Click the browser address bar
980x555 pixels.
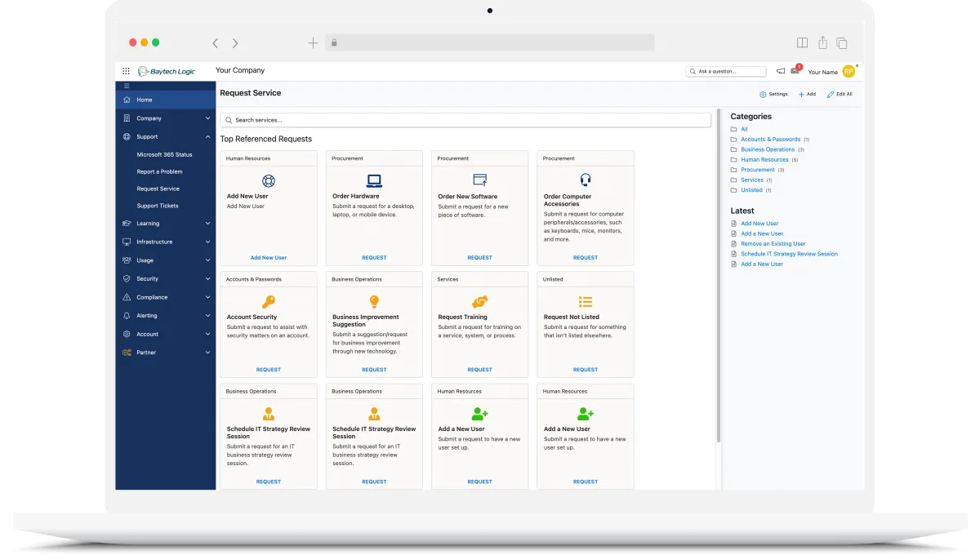coord(490,42)
